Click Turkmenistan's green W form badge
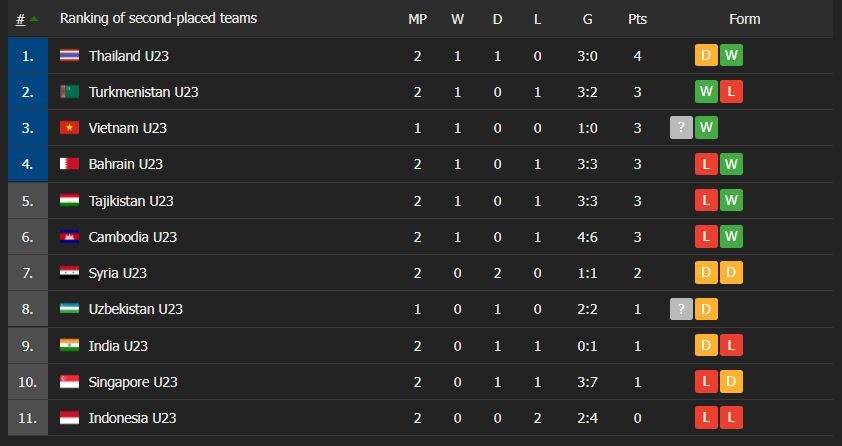Screen dimensions: 842x446 pos(707,92)
